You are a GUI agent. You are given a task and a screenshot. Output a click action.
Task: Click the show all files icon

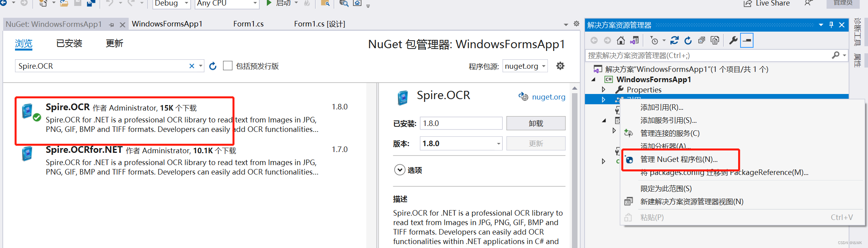[715, 40]
